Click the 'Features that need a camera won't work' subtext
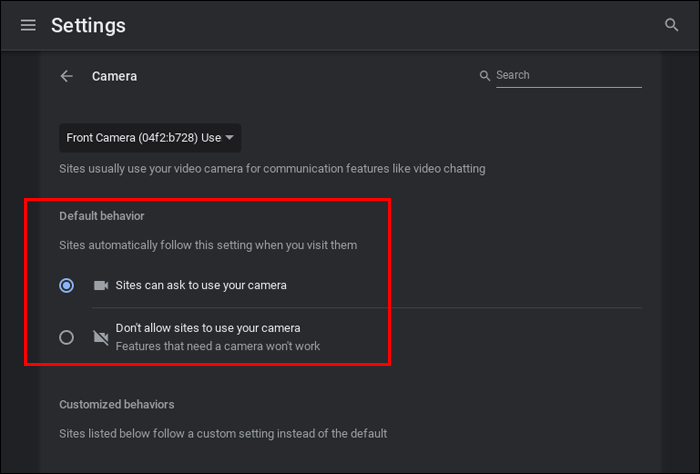The image size is (700, 474). [x=217, y=346]
